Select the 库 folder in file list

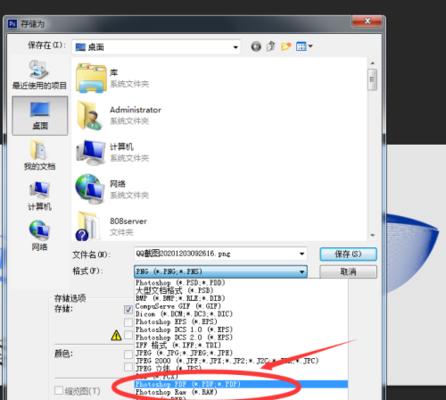tap(113, 78)
